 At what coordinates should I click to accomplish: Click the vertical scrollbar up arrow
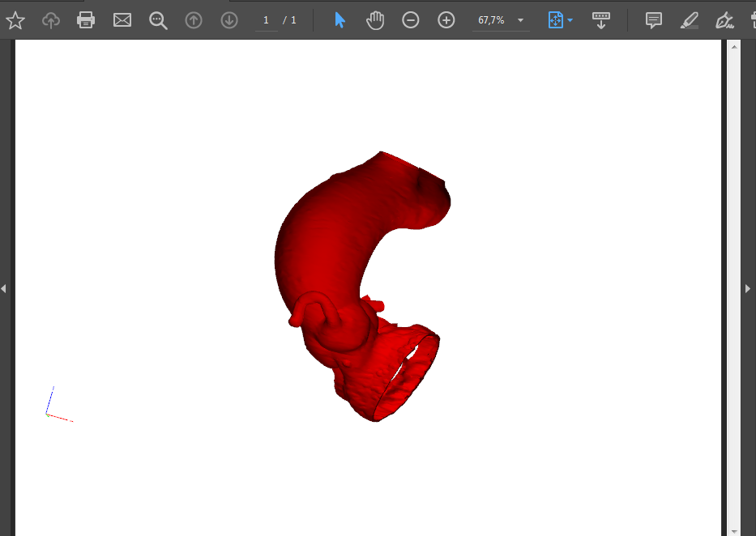[x=734, y=47]
